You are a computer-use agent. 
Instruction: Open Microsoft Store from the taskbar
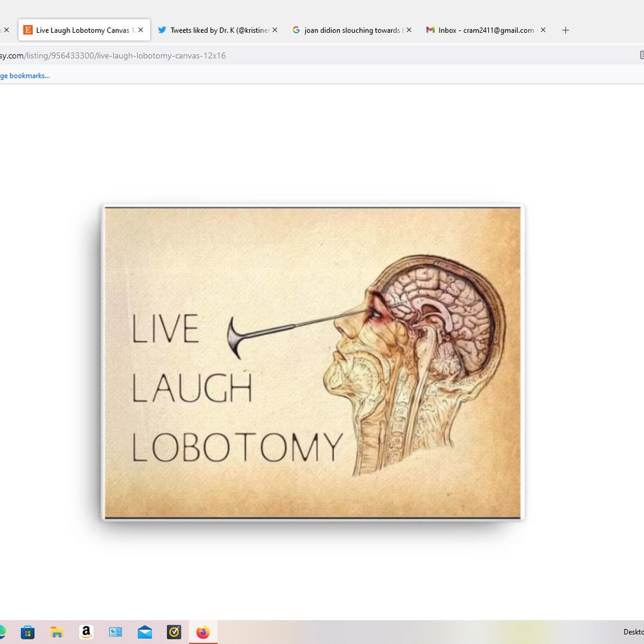pos(28,632)
